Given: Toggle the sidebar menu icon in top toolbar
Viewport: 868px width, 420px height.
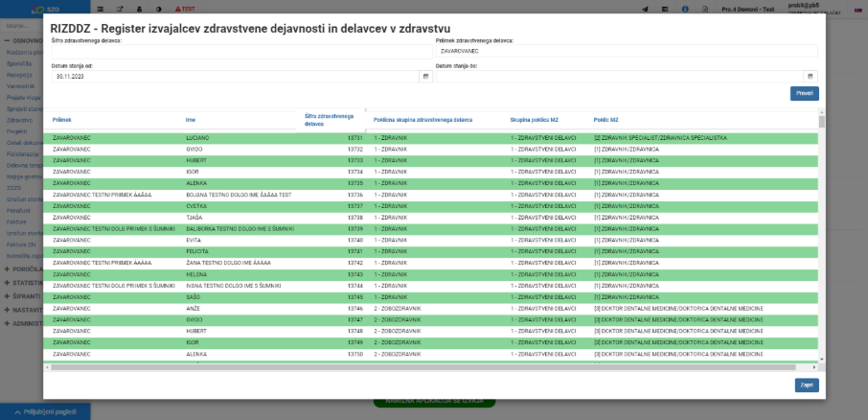Looking at the screenshot, I should point(101,9).
